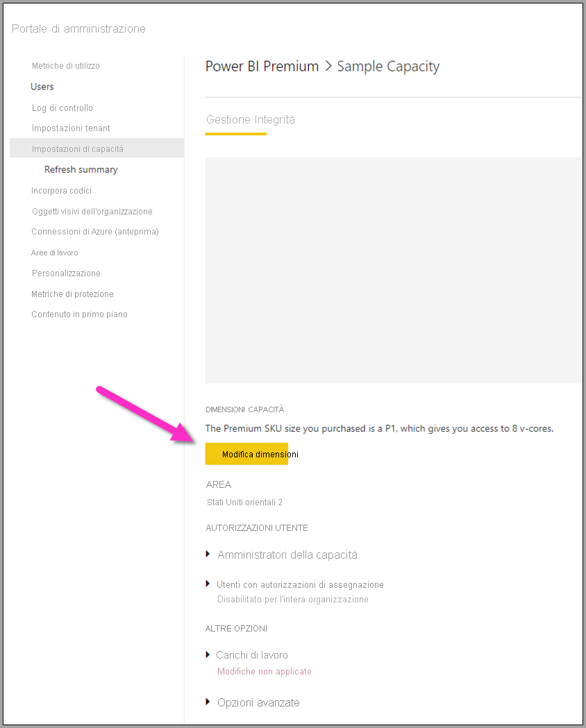Open Metriche di utilizzo in sidebar
Screen dimensions: 586x728
[x=66, y=66]
